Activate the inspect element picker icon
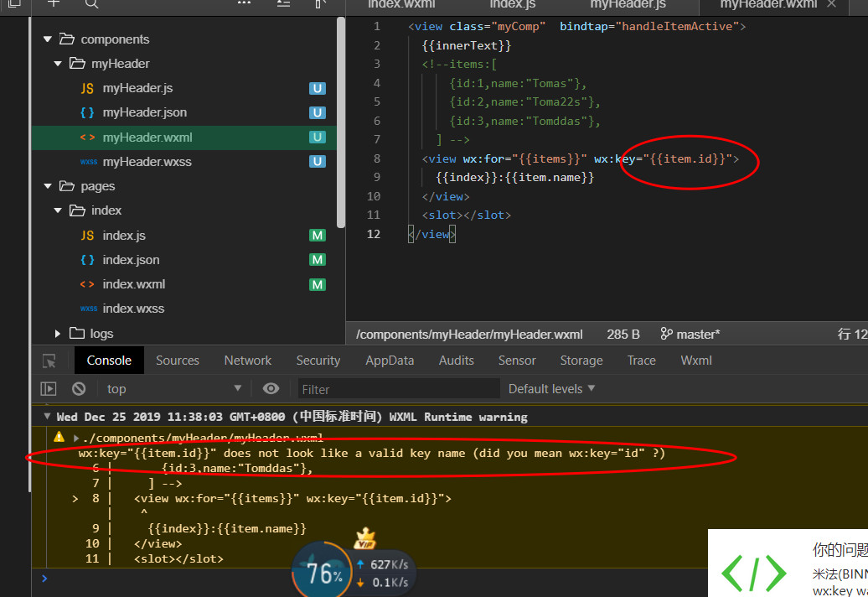 point(49,361)
